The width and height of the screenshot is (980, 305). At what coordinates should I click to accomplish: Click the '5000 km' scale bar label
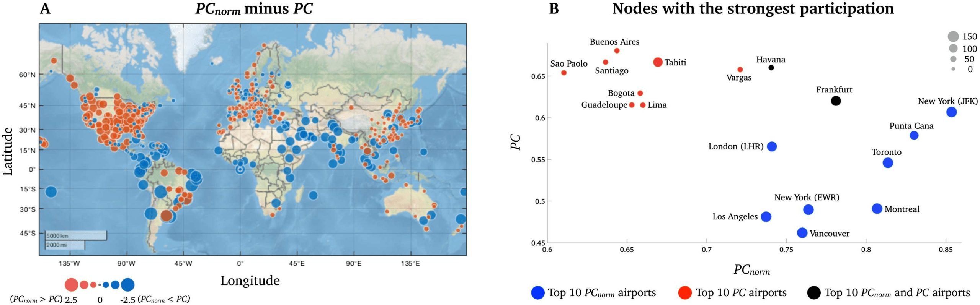[57, 236]
